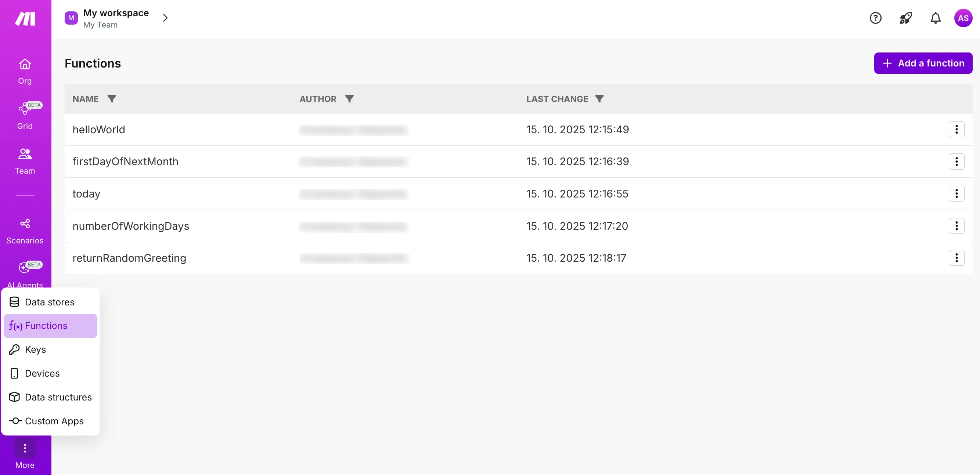The height and width of the screenshot is (475, 980).
Task: Filter the AUTHOR column
Action: tap(349, 99)
